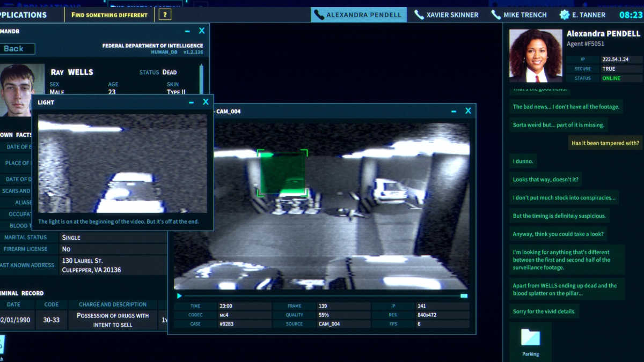Click Alexandra Pendell's profile photo
This screenshot has width=644, height=362.
(535, 55)
